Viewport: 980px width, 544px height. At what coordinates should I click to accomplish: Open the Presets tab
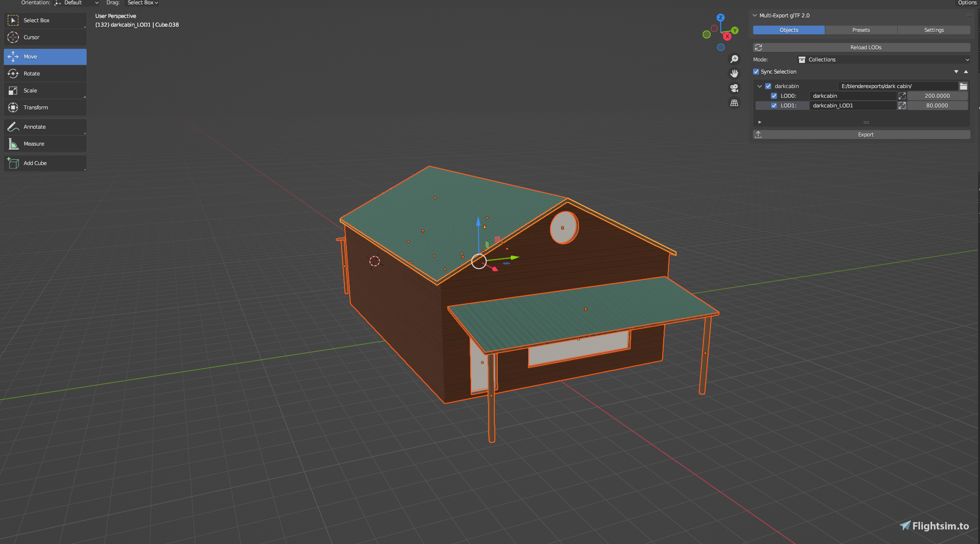[x=861, y=30]
